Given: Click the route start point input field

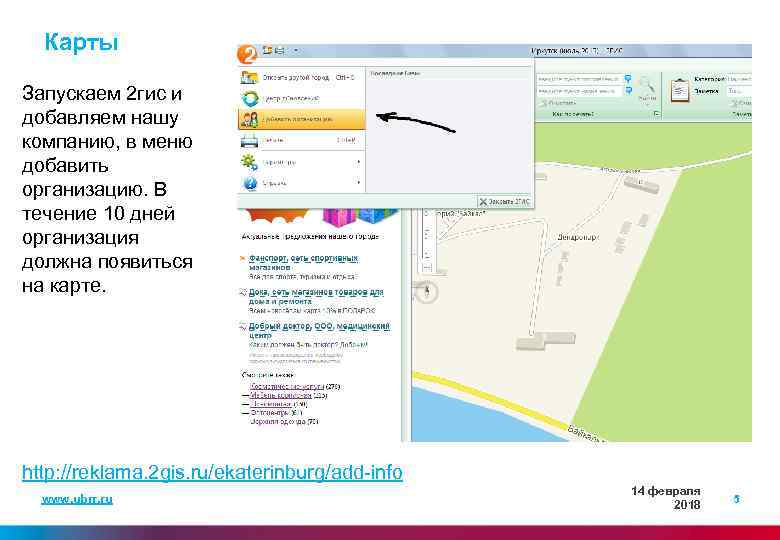Looking at the screenshot, I should [x=579, y=79].
